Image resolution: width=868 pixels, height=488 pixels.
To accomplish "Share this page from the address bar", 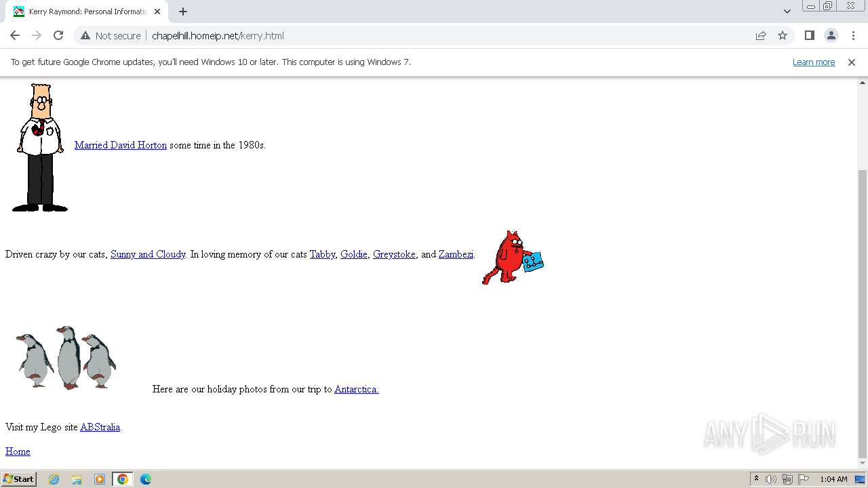I will (761, 35).
